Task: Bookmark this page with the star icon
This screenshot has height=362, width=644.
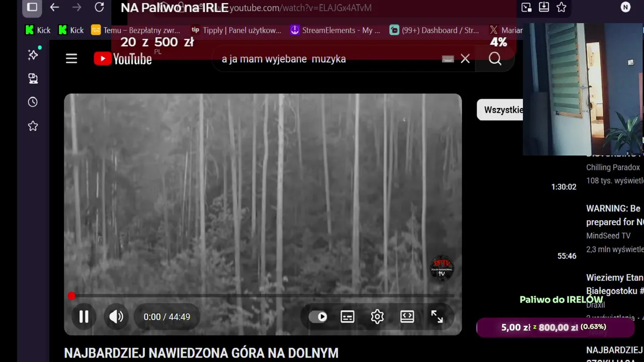Action: (x=561, y=8)
